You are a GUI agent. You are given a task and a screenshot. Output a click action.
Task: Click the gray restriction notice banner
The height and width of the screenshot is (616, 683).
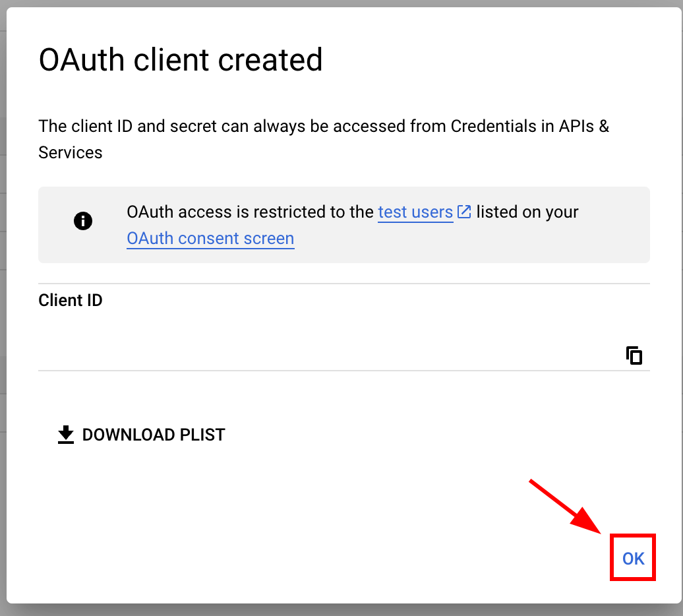pos(343,224)
